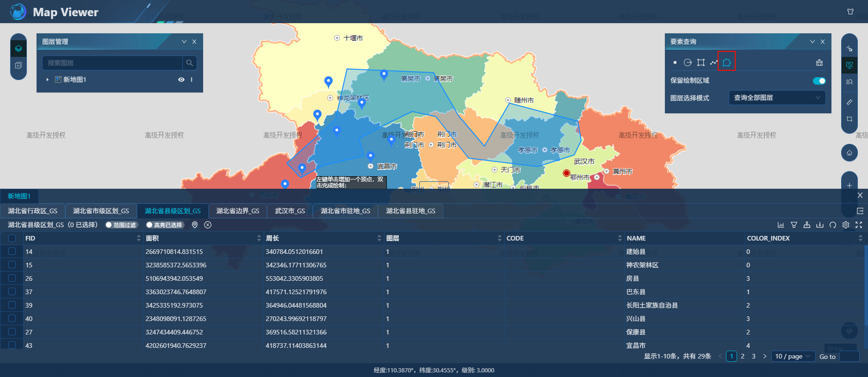Viewport: 868px width, 377px height.
Task: Click the home extent button on map
Action: (x=849, y=153)
